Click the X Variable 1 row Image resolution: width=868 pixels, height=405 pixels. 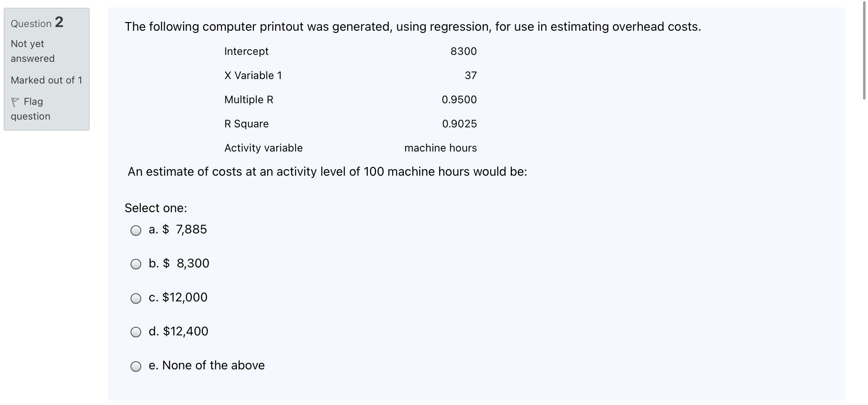tap(253, 75)
